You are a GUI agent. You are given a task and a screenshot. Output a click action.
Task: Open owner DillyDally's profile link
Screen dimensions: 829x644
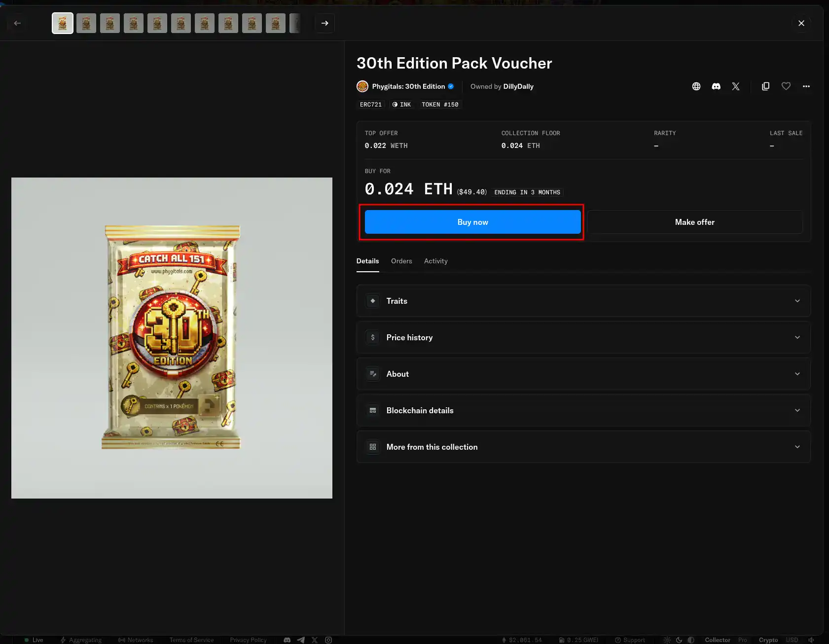click(518, 86)
